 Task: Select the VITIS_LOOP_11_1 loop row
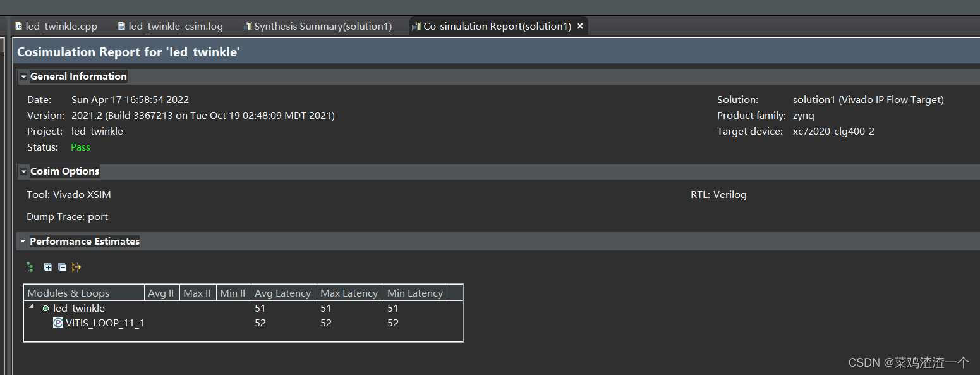click(x=243, y=323)
